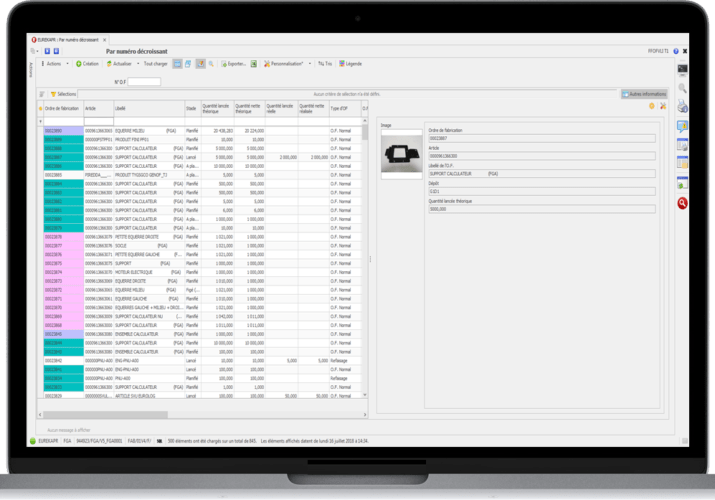
Task: Toggle the highlighted image view button in toolbar
Action: tap(200, 63)
